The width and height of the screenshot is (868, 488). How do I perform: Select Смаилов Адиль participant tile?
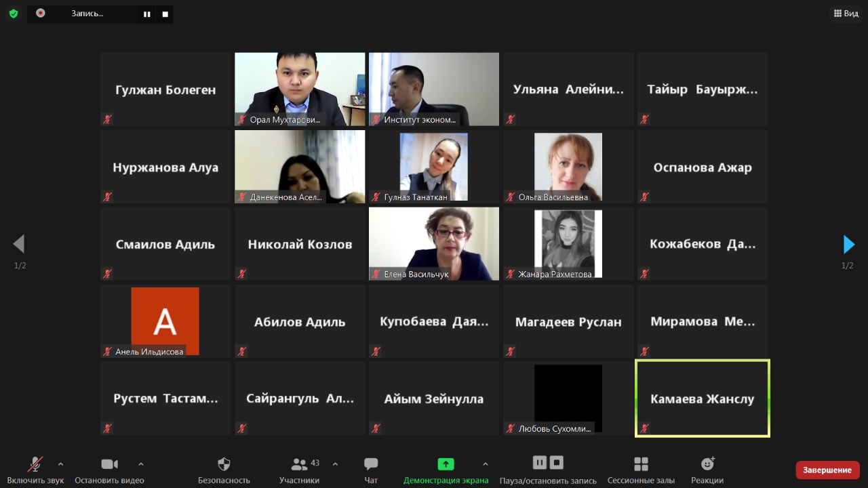[165, 244]
